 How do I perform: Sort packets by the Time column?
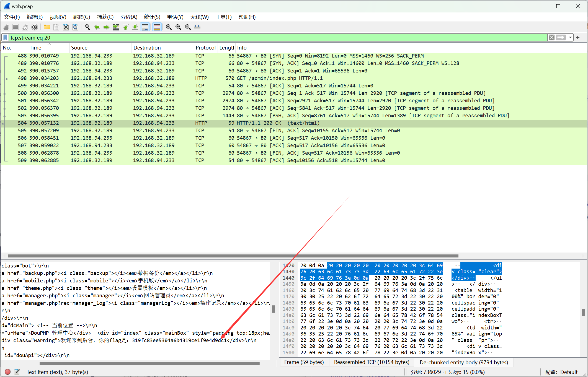point(48,48)
